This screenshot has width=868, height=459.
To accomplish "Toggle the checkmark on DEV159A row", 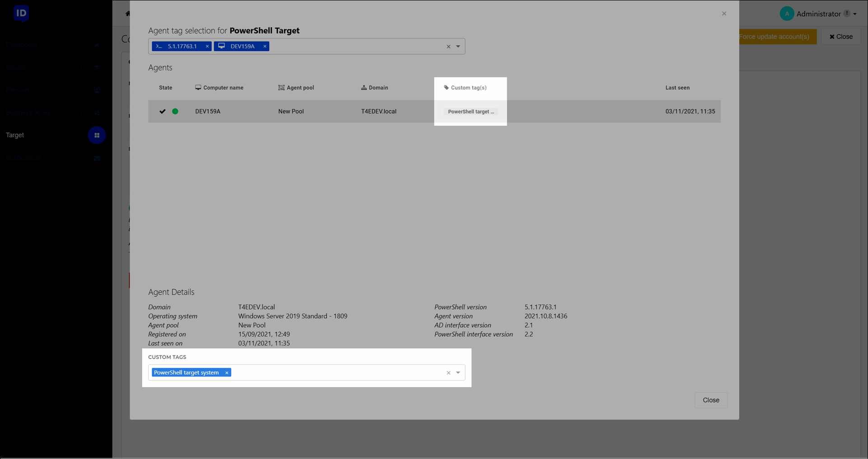I will (x=163, y=112).
